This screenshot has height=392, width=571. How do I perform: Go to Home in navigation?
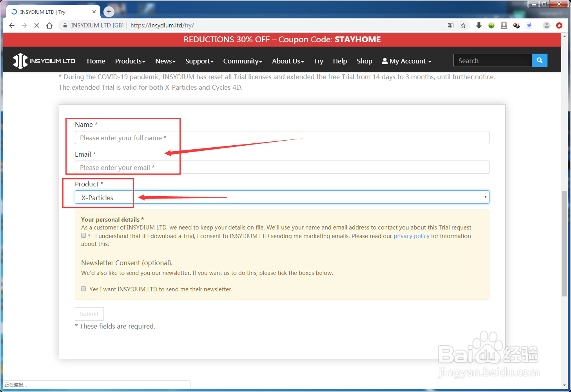(96, 61)
